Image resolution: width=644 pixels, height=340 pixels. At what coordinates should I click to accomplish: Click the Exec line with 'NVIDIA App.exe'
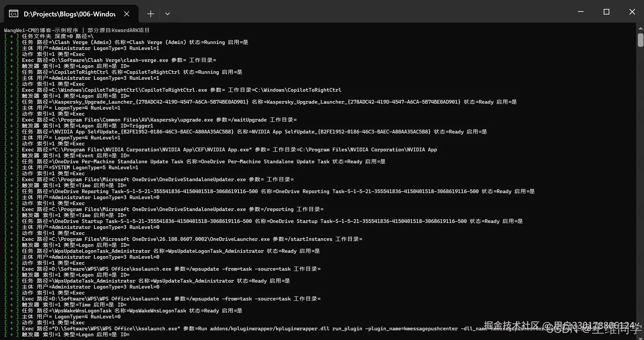pos(221,149)
